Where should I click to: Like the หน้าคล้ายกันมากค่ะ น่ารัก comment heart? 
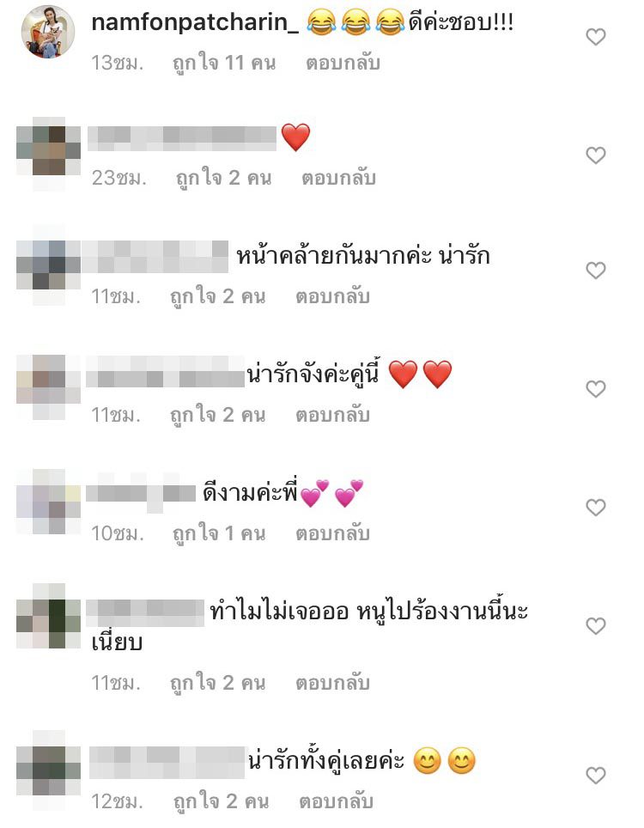595,271
